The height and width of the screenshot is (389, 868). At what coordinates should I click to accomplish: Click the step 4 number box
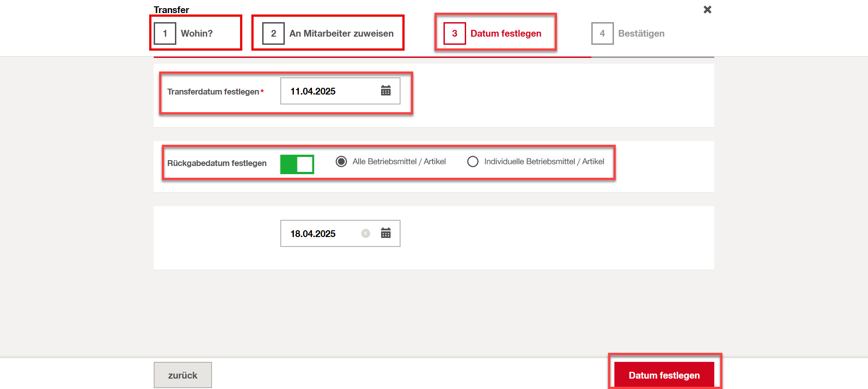pyautogui.click(x=602, y=33)
